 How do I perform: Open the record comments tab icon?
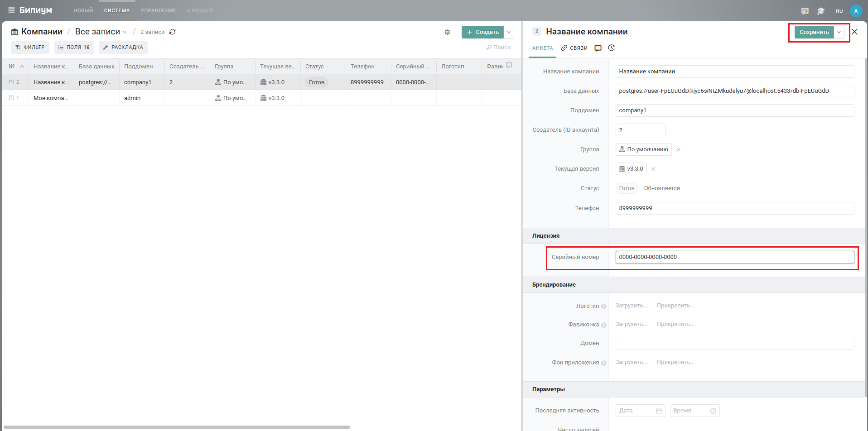tap(598, 48)
